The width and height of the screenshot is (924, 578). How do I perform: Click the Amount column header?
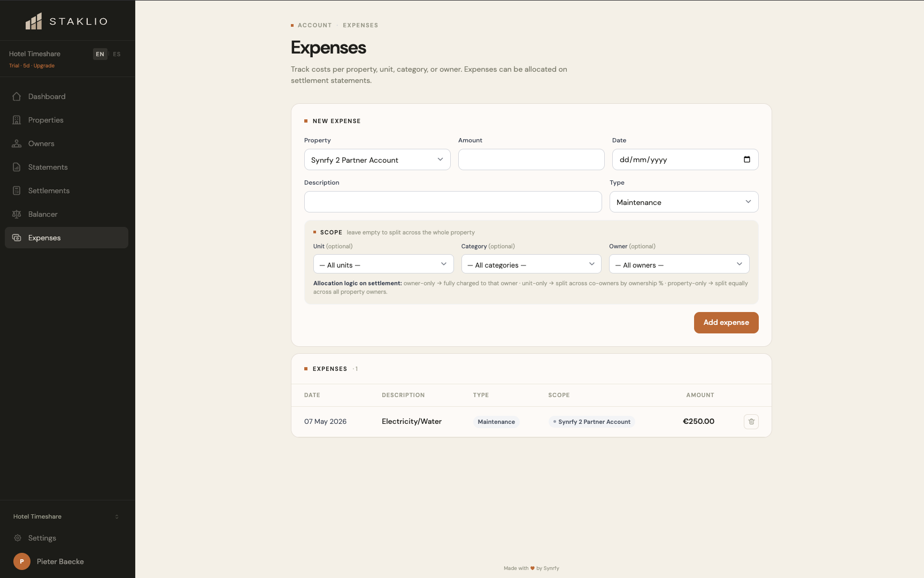click(x=700, y=395)
